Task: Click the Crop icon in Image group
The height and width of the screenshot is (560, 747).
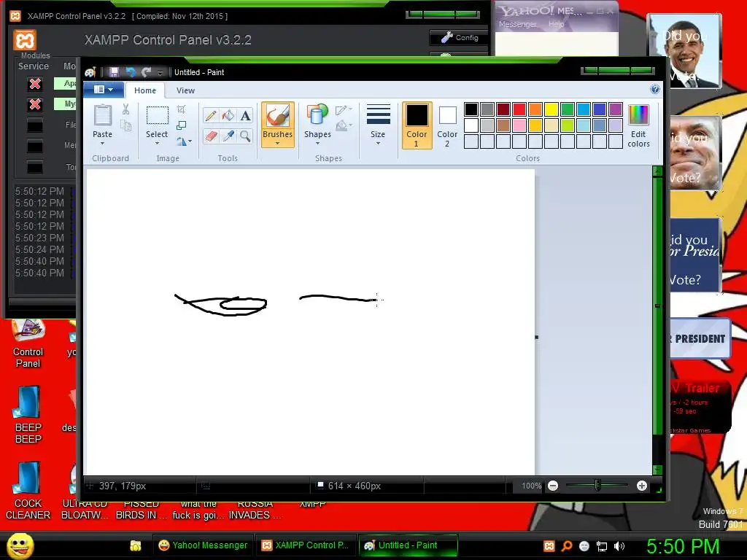Action: tap(181, 109)
